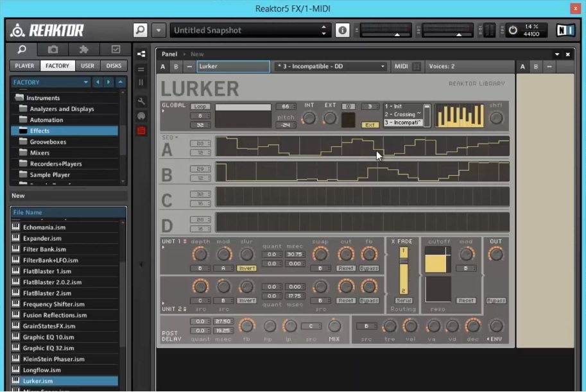This screenshot has height=392, width=586.
Task: Switch to the USER tab
Action: pos(87,66)
